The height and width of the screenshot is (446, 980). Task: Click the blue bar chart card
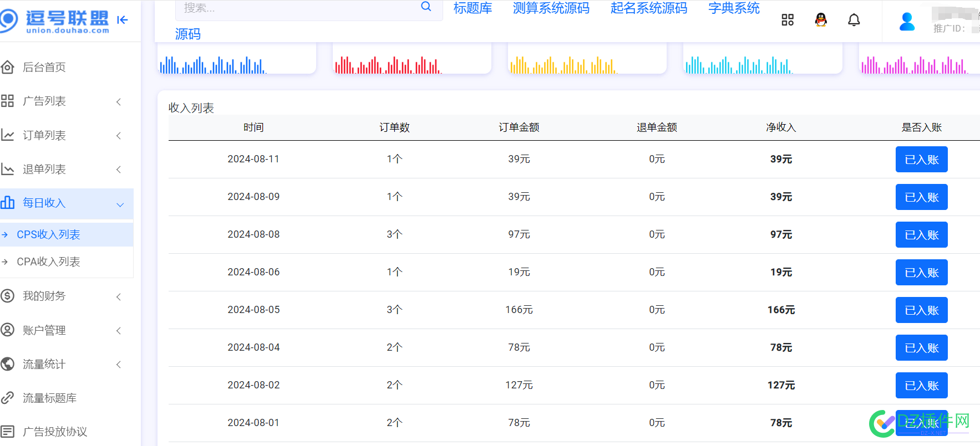237,59
